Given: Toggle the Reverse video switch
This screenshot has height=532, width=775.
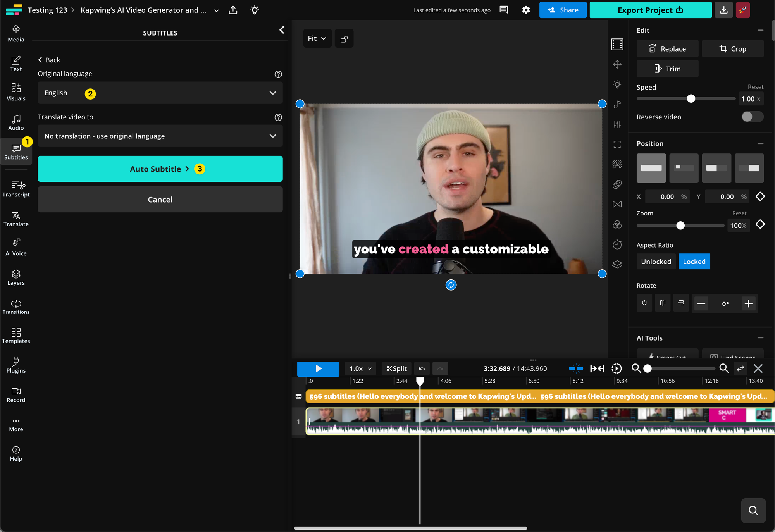Looking at the screenshot, I should point(752,117).
